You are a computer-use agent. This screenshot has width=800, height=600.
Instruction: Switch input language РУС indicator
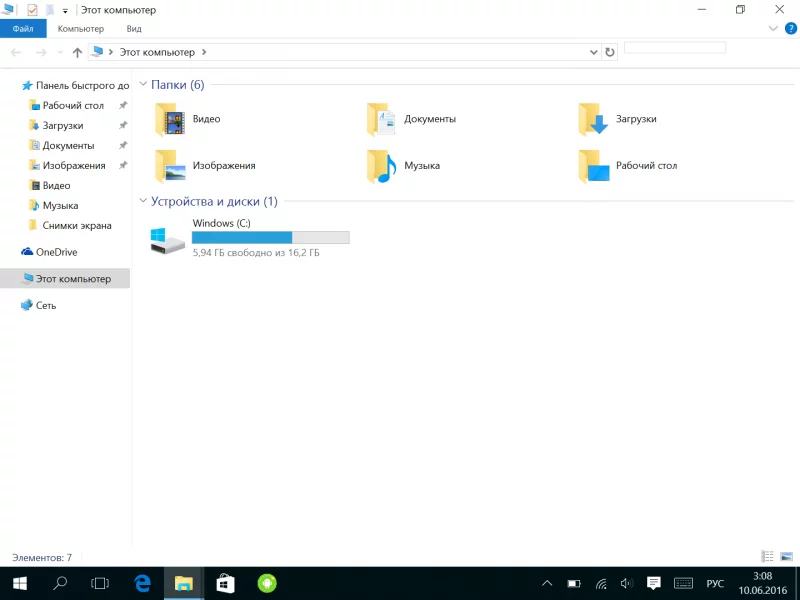[x=715, y=583]
